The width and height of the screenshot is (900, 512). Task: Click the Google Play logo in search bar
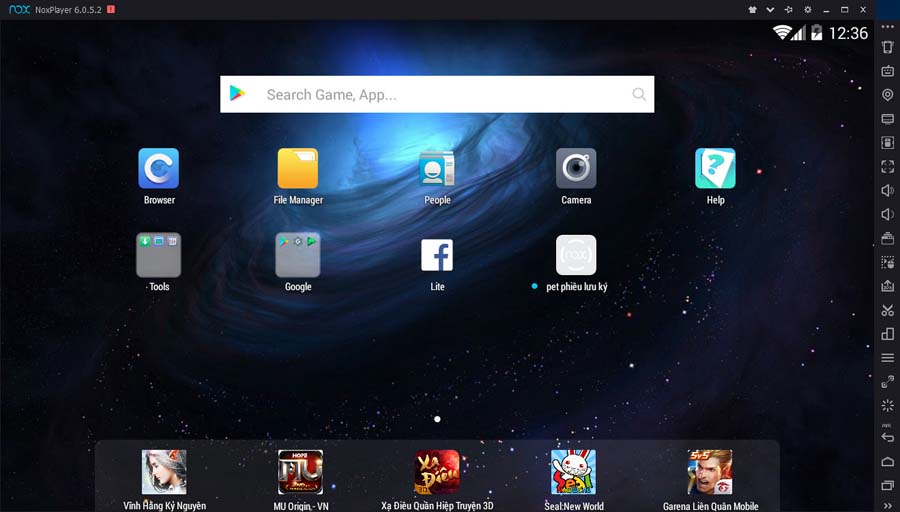pos(237,93)
